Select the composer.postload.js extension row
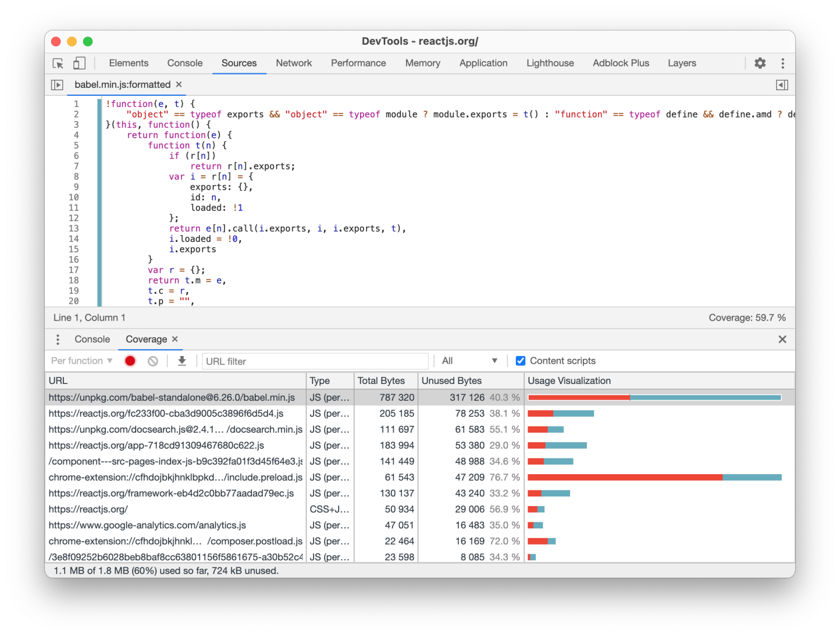This screenshot has width=840, height=637. [x=420, y=541]
